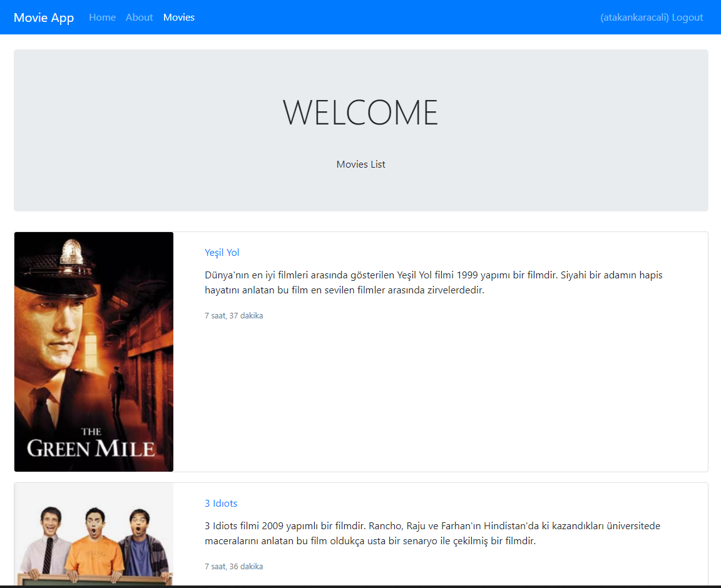Click the timestamp under 3 Idıots
The image size is (721, 588).
click(233, 566)
